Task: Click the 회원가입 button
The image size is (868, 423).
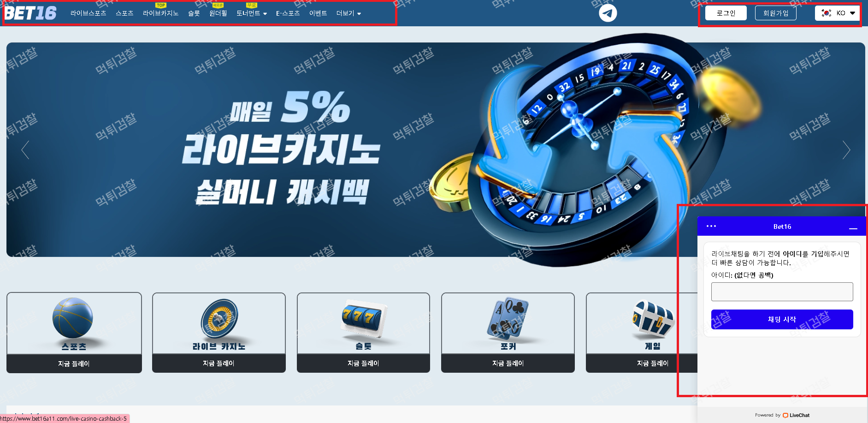Action: (776, 13)
